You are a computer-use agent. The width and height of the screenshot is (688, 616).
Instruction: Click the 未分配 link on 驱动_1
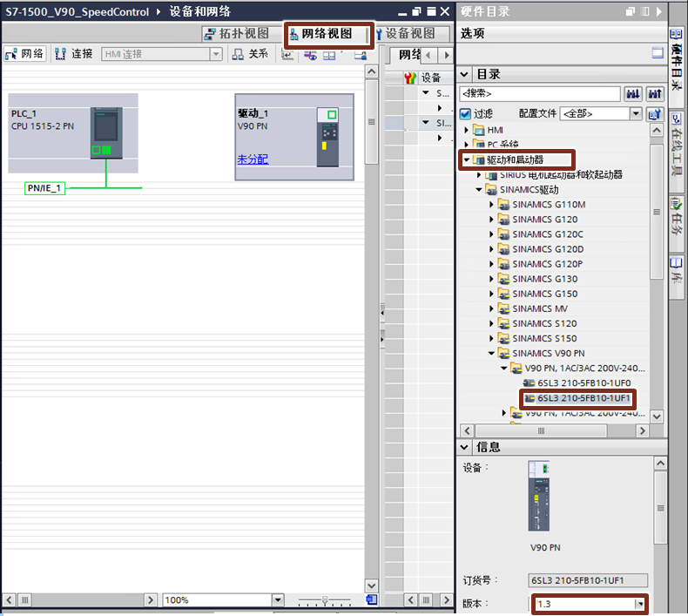(x=253, y=159)
